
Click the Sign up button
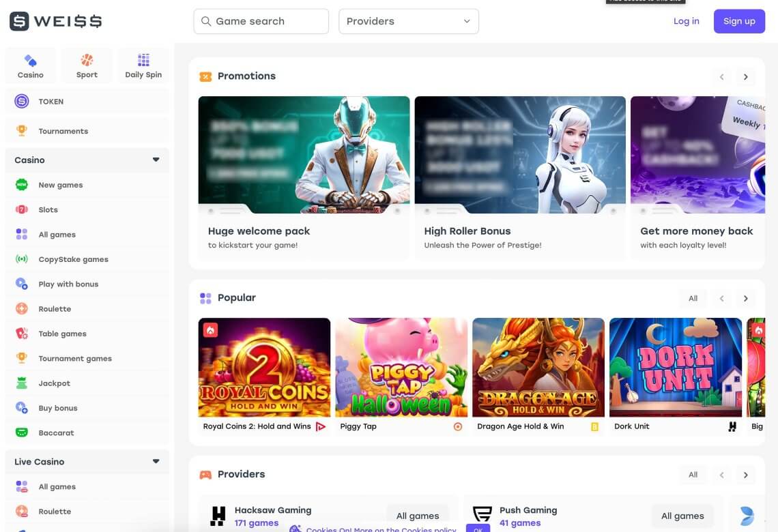point(739,21)
